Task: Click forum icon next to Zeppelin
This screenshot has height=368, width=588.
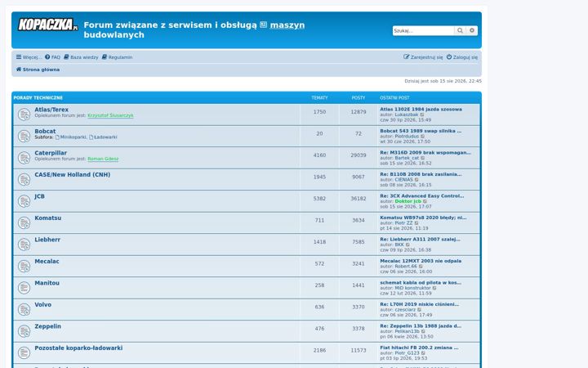Action: click(24, 331)
